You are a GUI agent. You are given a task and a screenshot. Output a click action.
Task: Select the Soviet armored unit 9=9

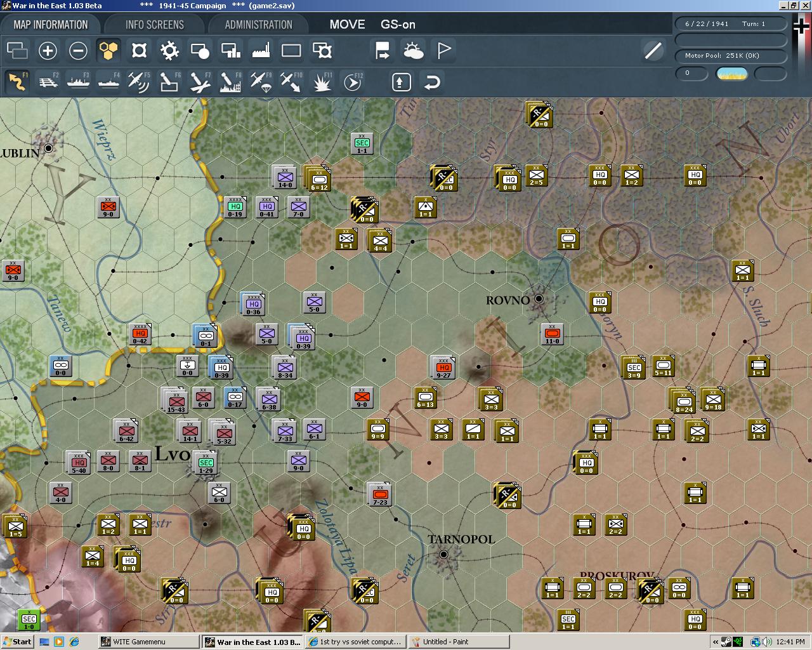pos(378,429)
